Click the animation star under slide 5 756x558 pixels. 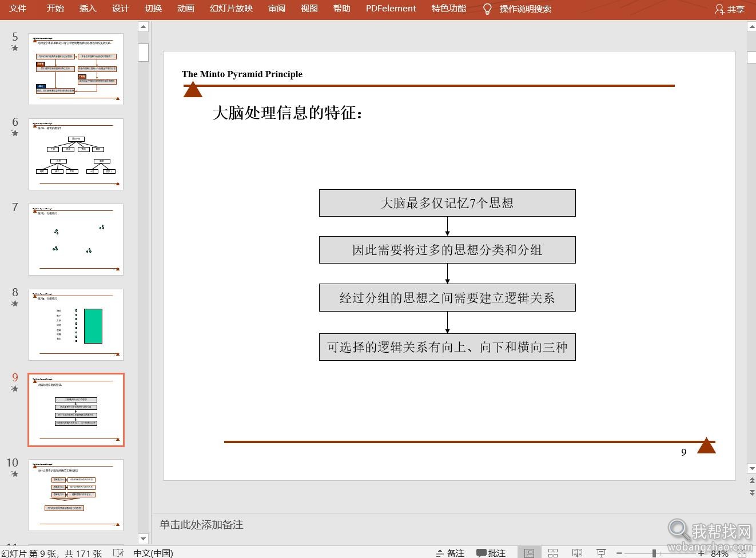tap(15, 48)
